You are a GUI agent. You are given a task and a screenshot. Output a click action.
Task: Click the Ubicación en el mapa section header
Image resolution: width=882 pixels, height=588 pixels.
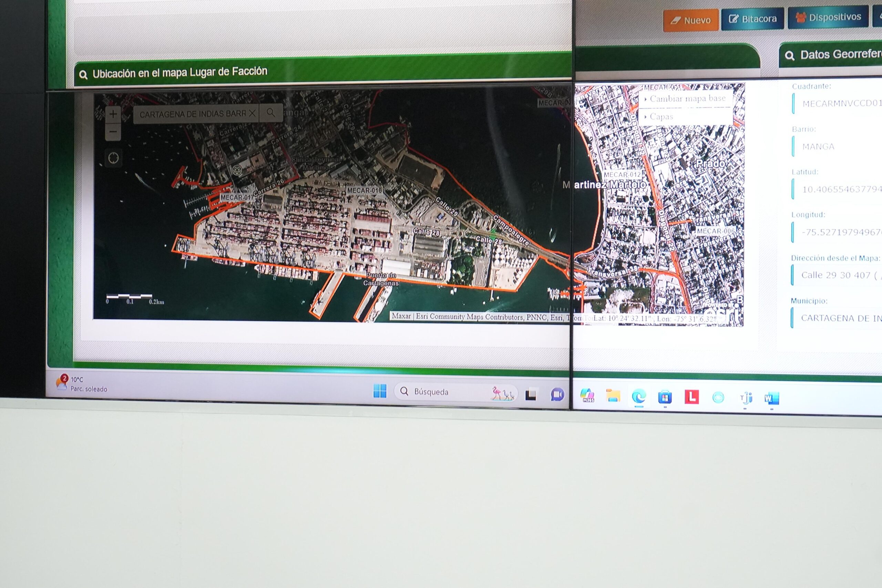[180, 72]
